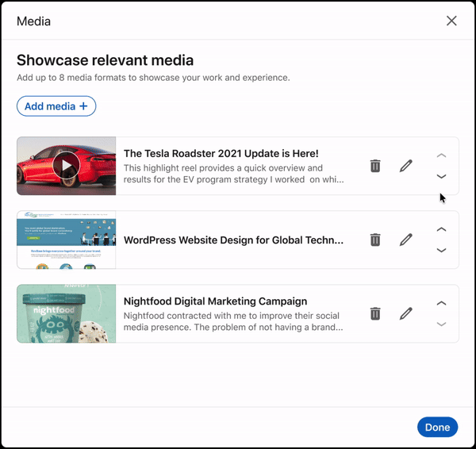Select title 'WordPress Website Design for Global Techn...'
Image resolution: width=476 pixels, height=449 pixels.
coord(233,240)
